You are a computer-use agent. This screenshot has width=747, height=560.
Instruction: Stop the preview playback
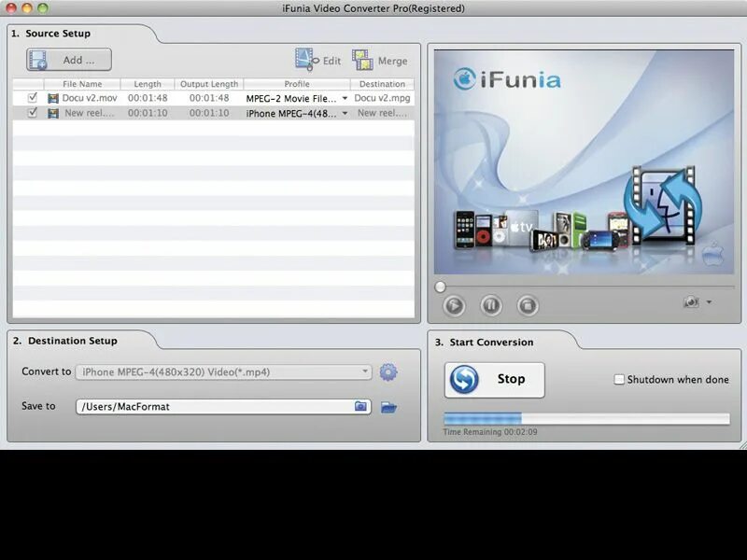pos(528,305)
